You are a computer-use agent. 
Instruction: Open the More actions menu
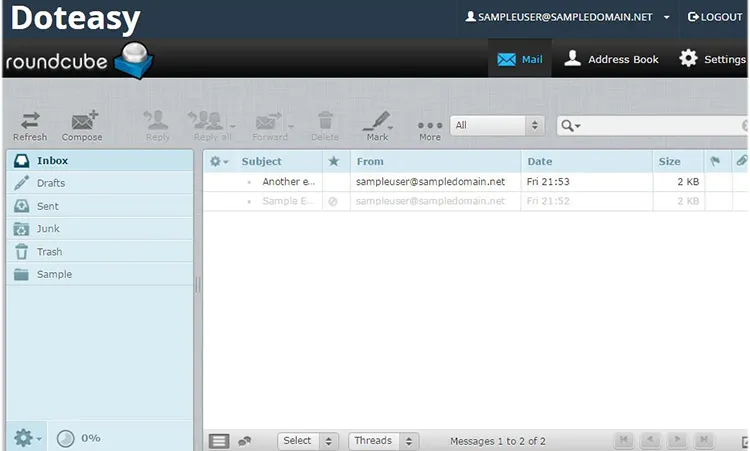click(429, 127)
